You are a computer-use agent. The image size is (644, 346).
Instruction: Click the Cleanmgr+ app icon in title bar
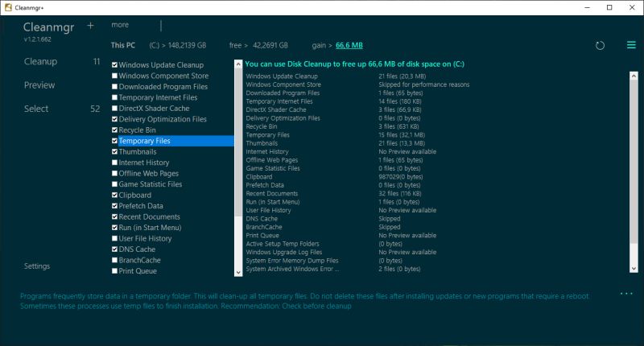pyautogui.click(x=8, y=7)
